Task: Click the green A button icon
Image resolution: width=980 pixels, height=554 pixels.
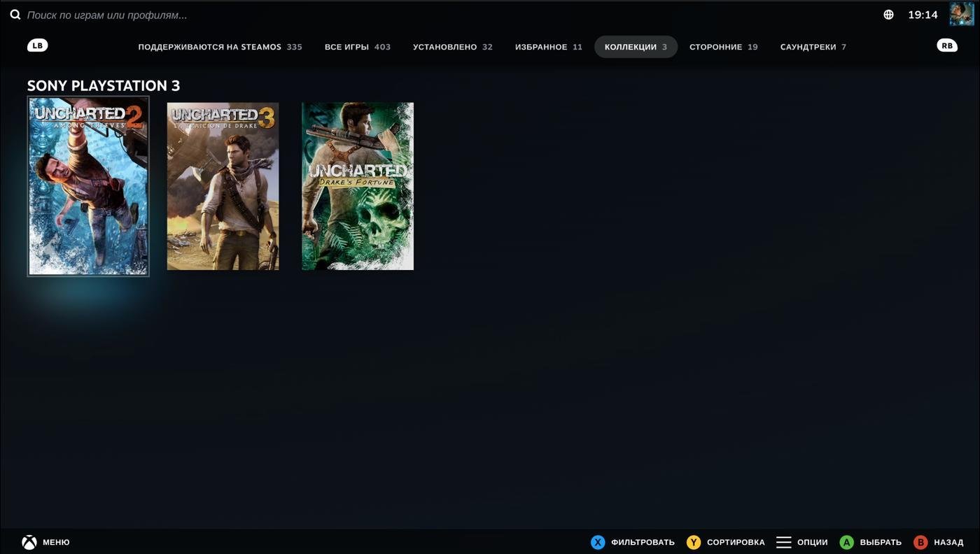Action: (847, 542)
